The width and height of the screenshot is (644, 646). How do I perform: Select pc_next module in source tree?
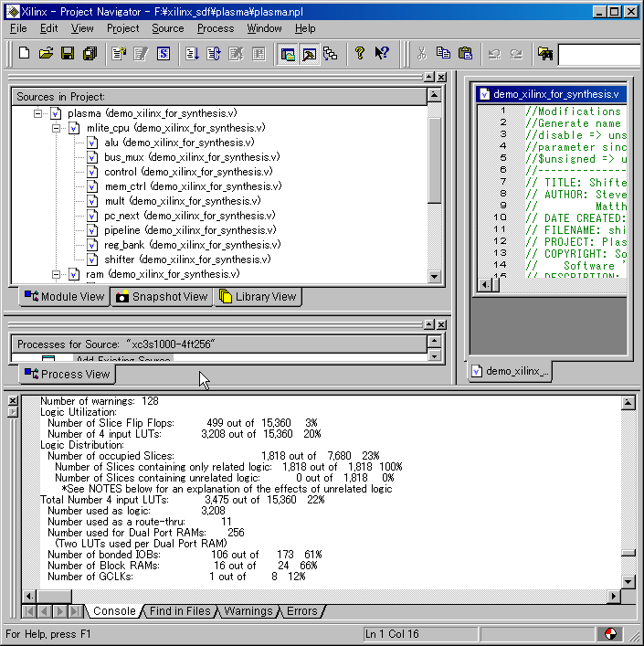point(181,216)
